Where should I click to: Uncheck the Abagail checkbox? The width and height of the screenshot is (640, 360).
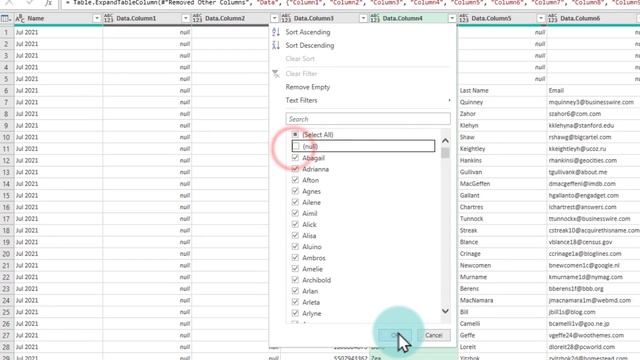pos(295,158)
